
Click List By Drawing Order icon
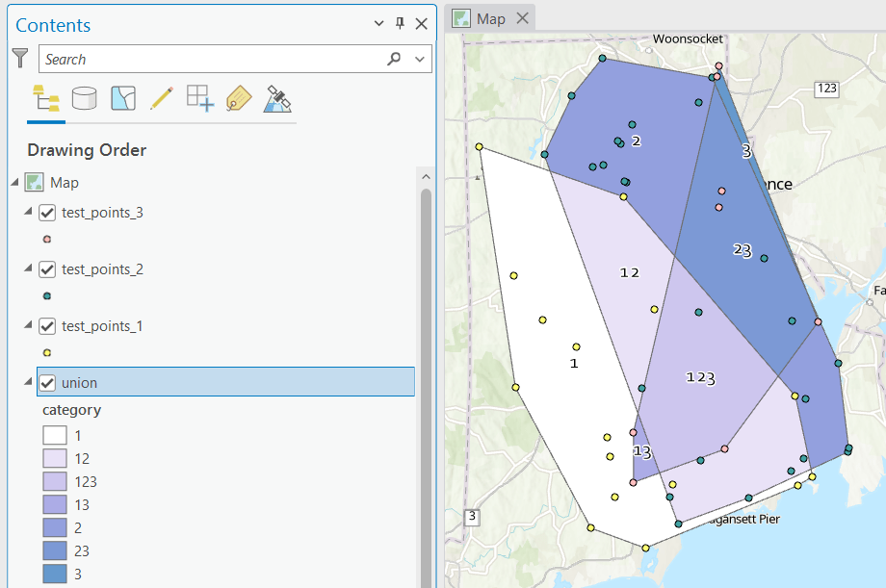point(45,98)
